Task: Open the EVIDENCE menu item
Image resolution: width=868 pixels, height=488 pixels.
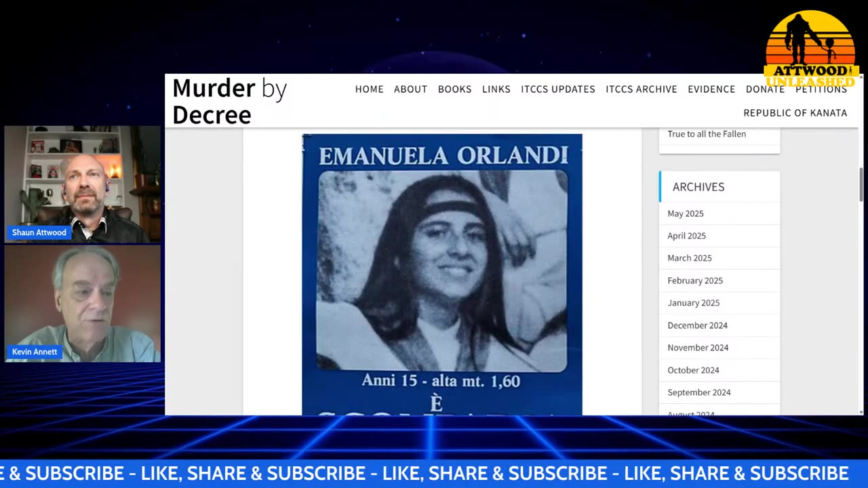Action: click(x=711, y=89)
